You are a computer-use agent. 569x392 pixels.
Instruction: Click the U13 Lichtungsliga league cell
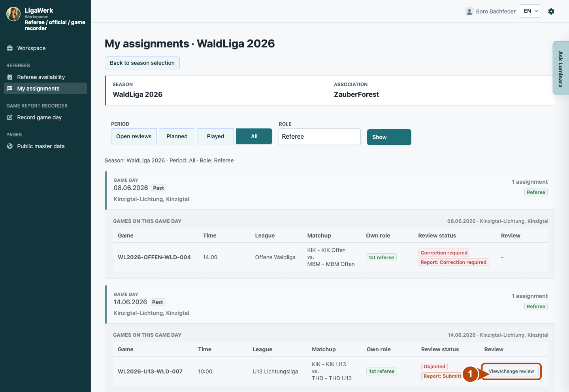pos(275,371)
